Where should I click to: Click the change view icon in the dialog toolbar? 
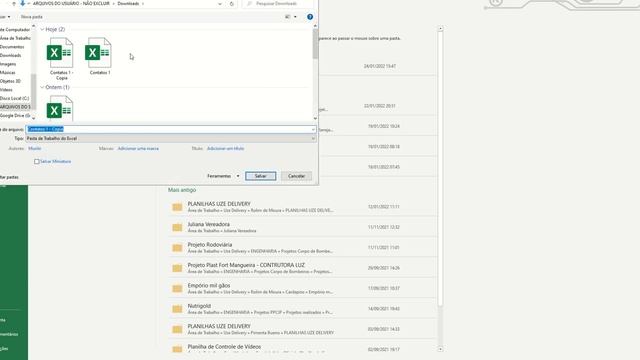pyautogui.click(x=288, y=17)
